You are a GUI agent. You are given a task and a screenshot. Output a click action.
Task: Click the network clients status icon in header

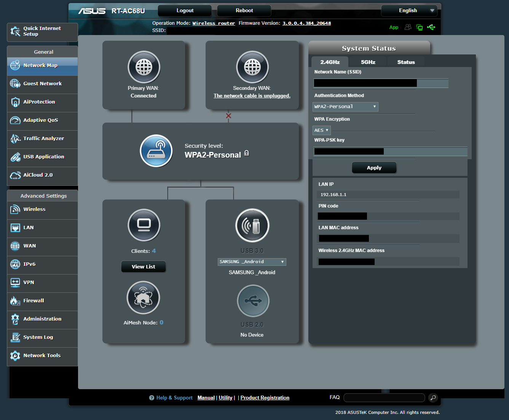420,27
